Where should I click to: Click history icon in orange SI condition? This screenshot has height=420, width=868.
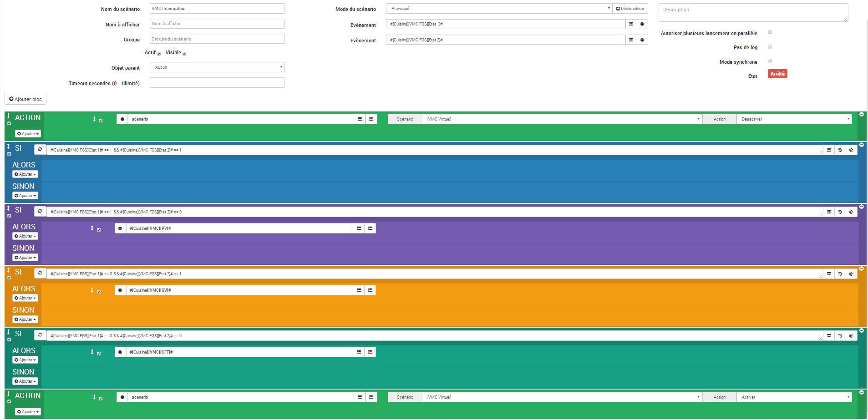[x=840, y=274]
